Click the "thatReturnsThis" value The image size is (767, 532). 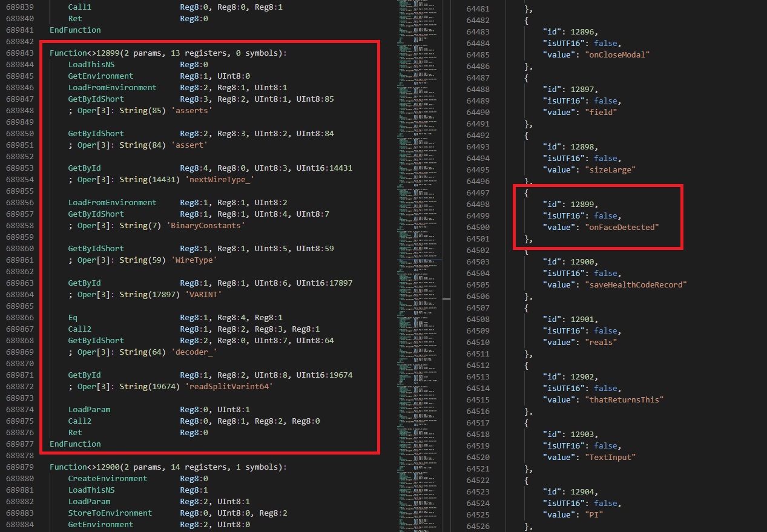[x=624, y=400]
